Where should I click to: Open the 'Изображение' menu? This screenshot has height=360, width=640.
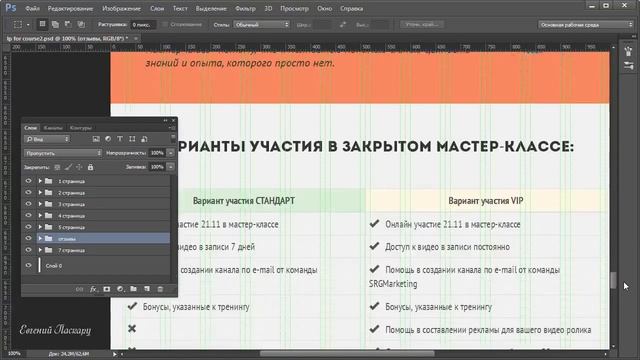(x=121, y=9)
